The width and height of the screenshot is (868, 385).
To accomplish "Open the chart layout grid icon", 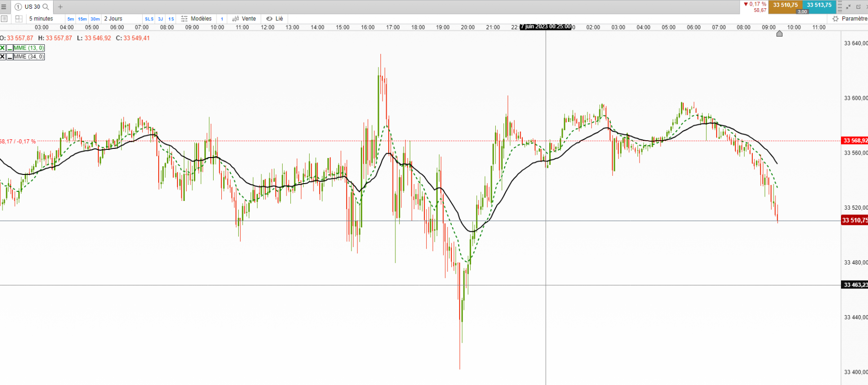I will pos(19,19).
